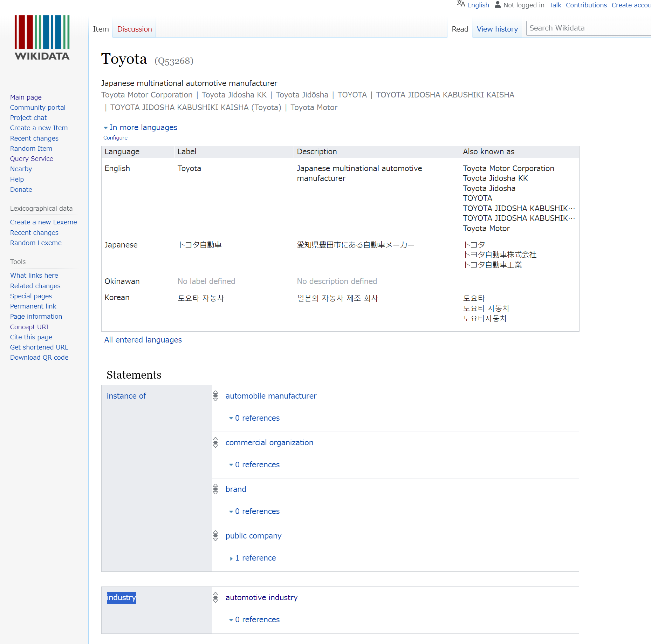Screen dimensions: 651x644
Task: Open automotive industry value link
Action: tap(261, 597)
